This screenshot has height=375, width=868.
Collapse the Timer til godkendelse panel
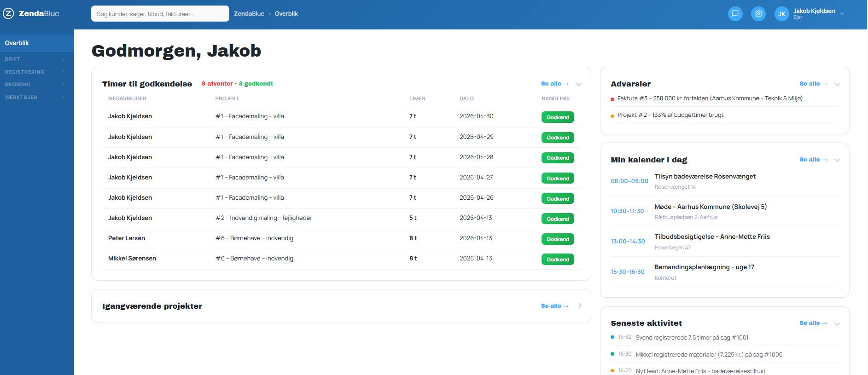[579, 84]
